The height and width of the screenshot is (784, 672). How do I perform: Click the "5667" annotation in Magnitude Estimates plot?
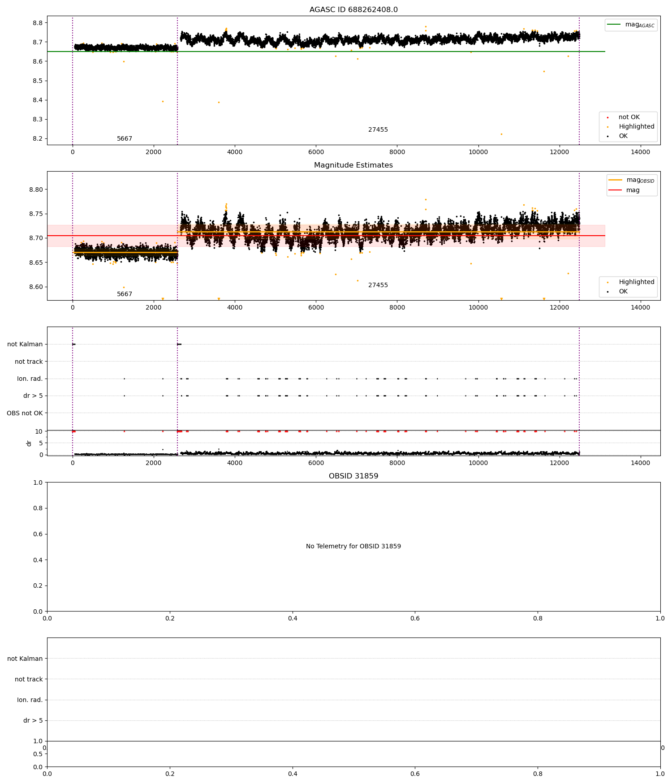(x=125, y=294)
